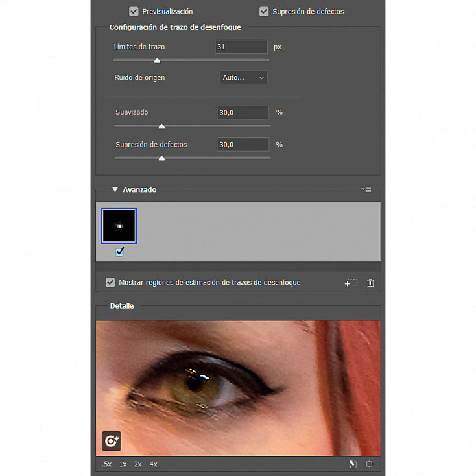The image size is (476, 476).
Task: Select the blur trace thumbnail
Action: (x=119, y=226)
